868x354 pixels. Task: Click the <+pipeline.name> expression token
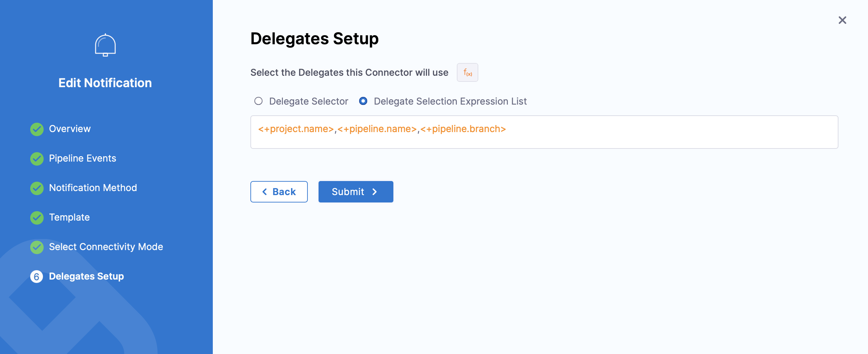pos(377,129)
